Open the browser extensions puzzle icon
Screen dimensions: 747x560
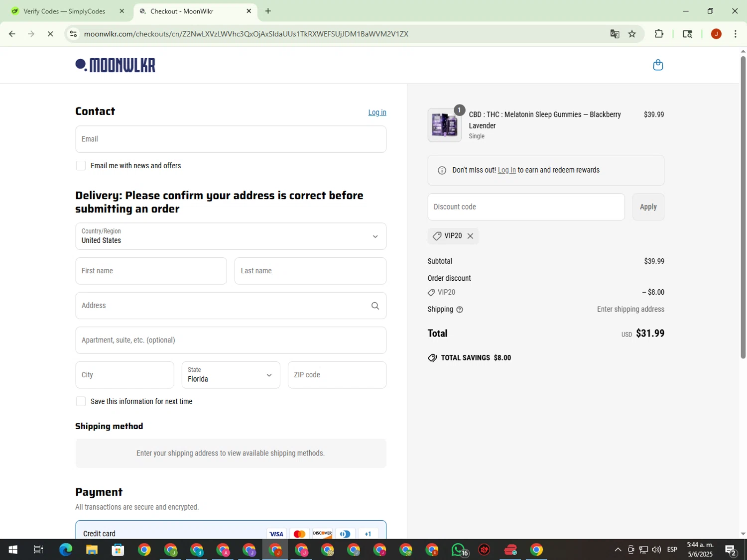659,34
